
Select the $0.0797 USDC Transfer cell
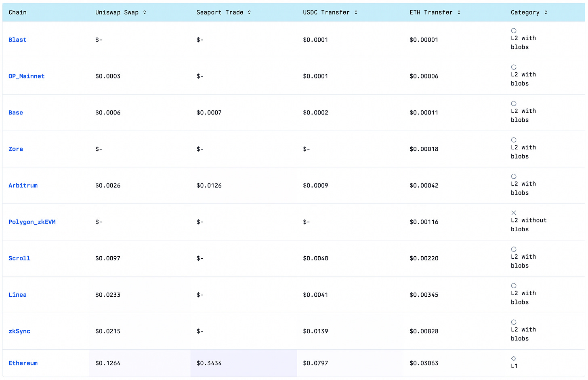pos(351,363)
